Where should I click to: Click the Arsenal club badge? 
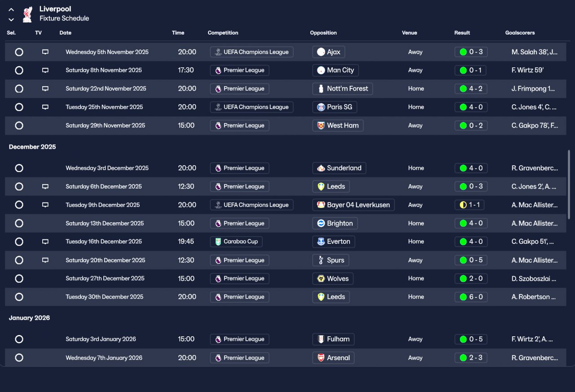321,358
